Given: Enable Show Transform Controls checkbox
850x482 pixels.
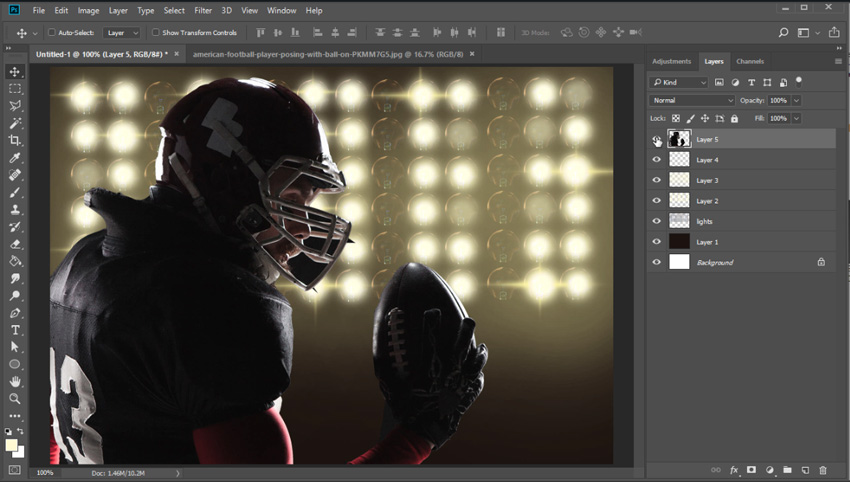Looking at the screenshot, I should coord(156,33).
